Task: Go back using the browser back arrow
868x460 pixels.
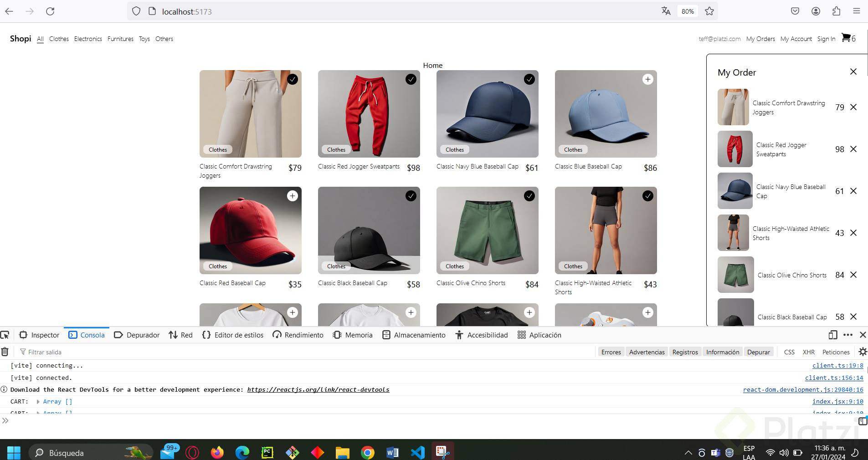Action: [x=9, y=11]
